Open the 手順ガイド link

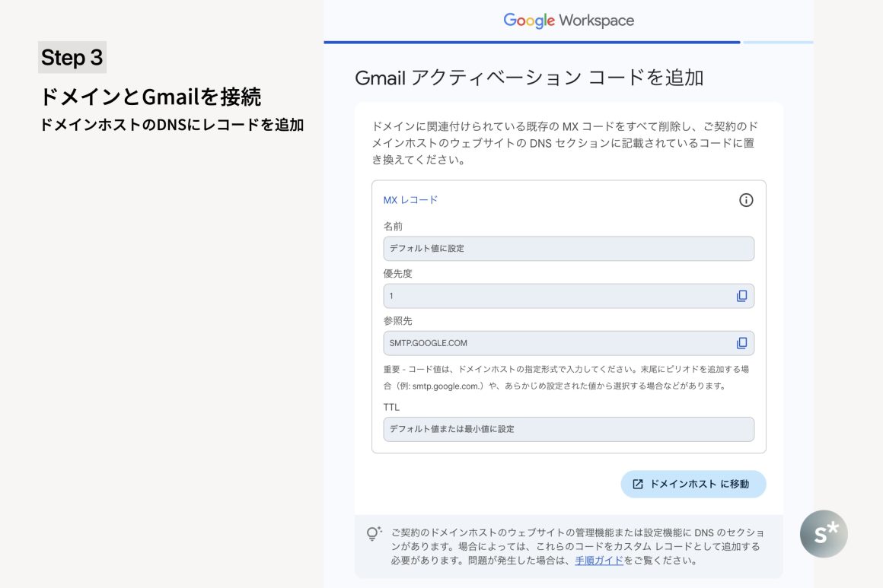tap(598, 561)
